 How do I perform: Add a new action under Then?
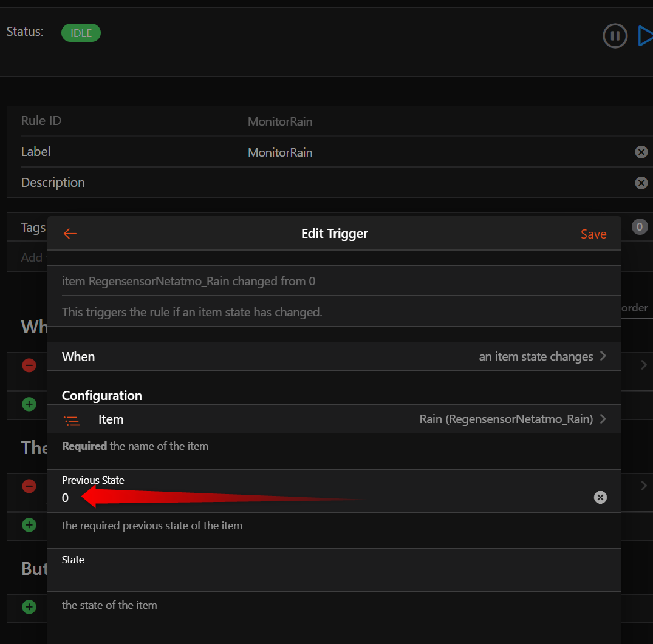point(29,524)
